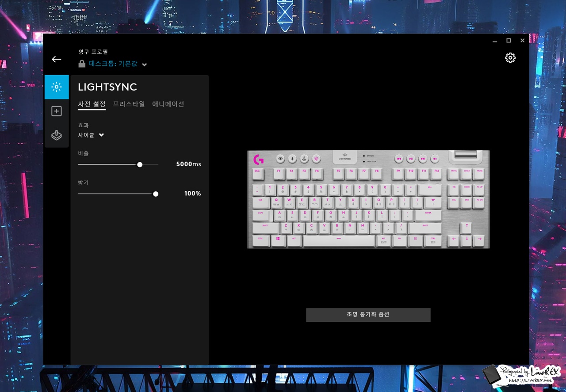Click the ENTER key on keyboard image
Screen dimensions: 566x392
click(428, 215)
